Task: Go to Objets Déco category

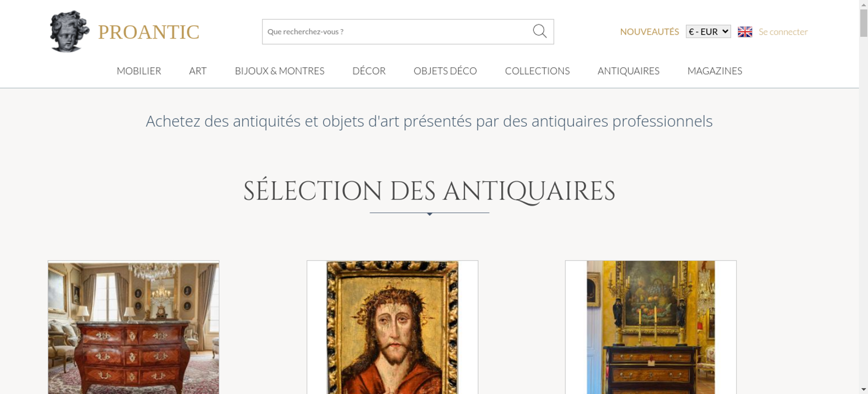Action: [445, 71]
